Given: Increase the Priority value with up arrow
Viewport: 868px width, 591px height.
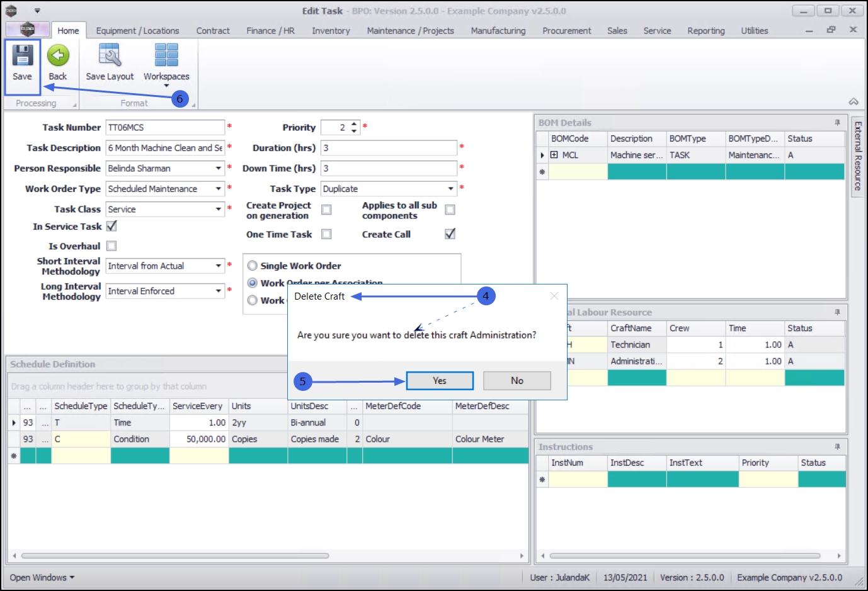Looking at the screenshot, I should (x=354, y=124).
